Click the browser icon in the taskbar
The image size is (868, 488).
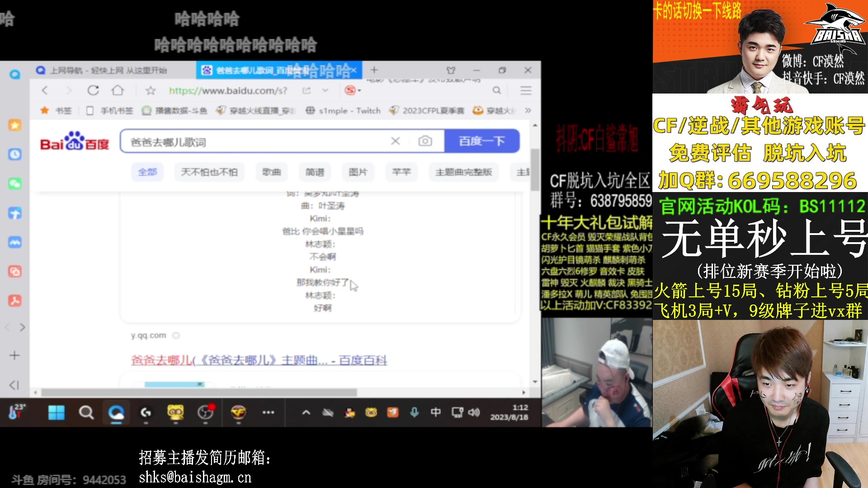[116, 413]
